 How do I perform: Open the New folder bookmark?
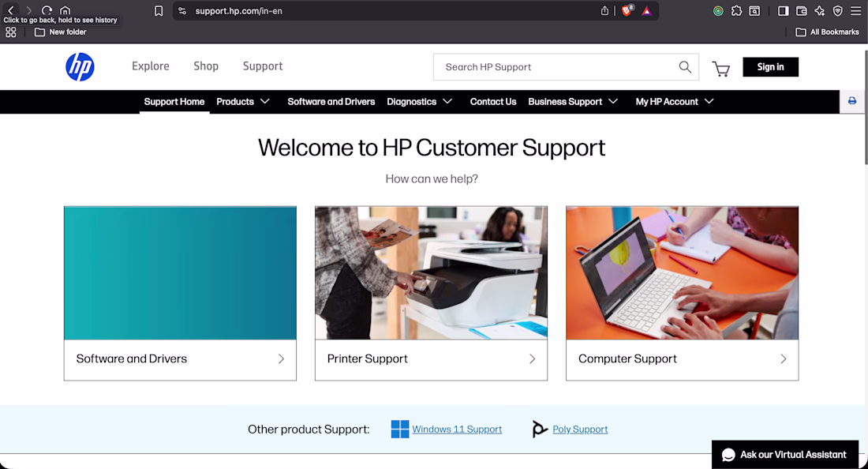coord(61,32)
